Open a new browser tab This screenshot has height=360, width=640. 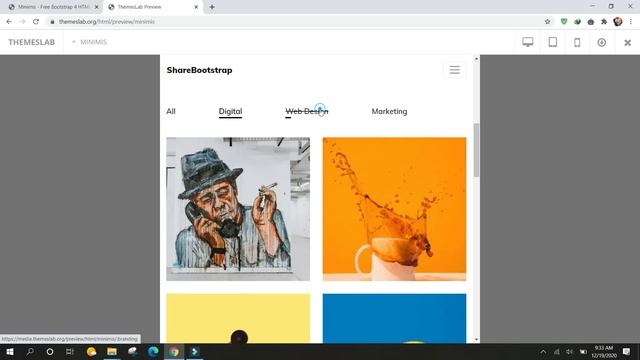pos(212,7)
